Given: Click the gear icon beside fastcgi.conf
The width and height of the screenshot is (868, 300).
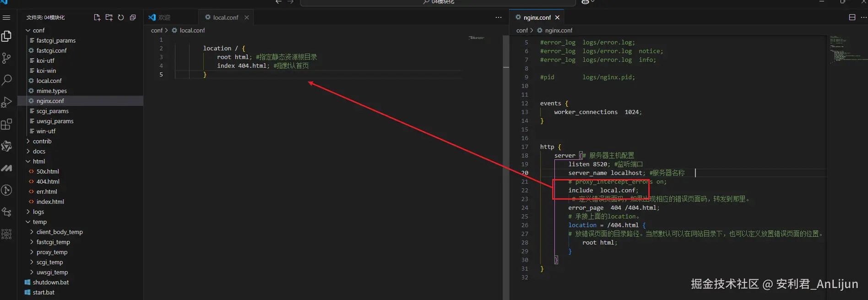Looking at the screenshot, I should (x=31, y=50).
